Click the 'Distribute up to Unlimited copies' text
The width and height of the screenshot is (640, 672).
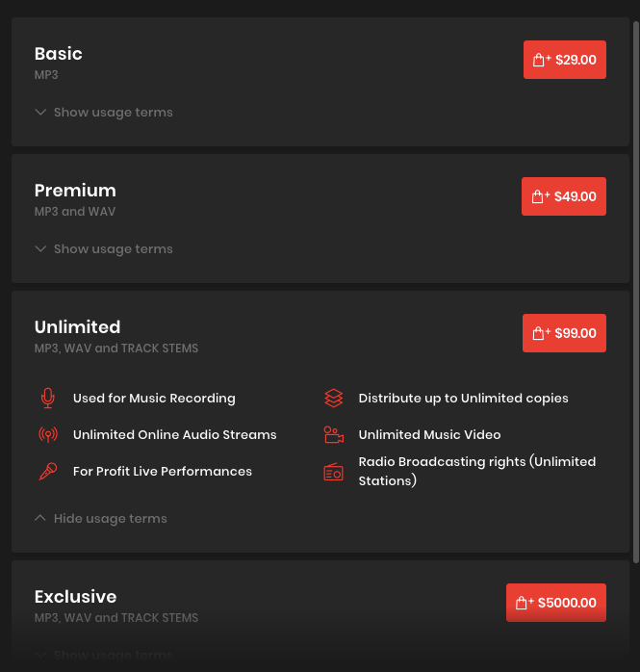(463, 399)
